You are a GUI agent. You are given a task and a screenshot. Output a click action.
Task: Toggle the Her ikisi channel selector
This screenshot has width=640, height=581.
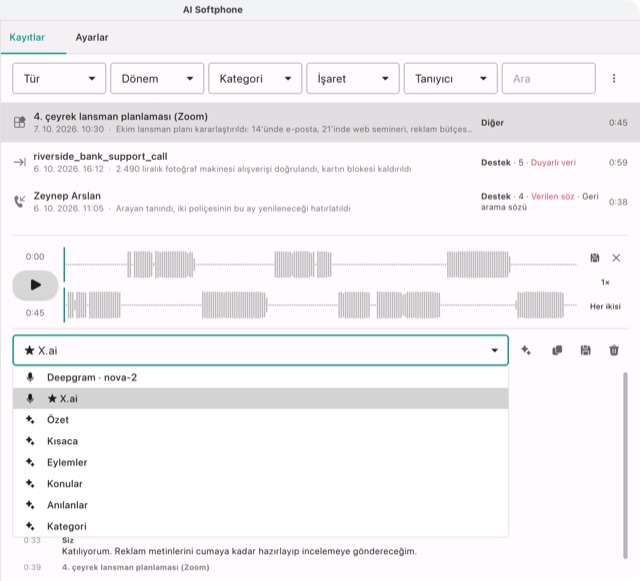(x=605, y=306)
